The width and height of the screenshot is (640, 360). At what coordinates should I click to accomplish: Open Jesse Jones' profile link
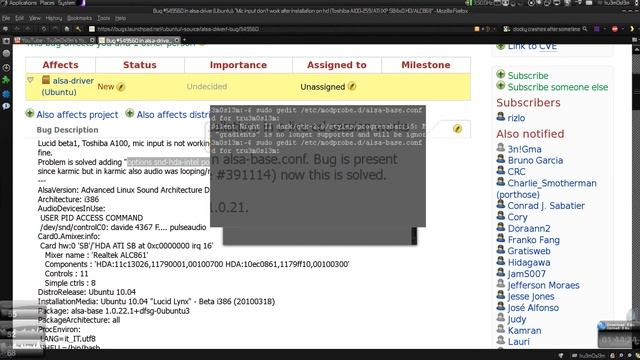(531, 296)
